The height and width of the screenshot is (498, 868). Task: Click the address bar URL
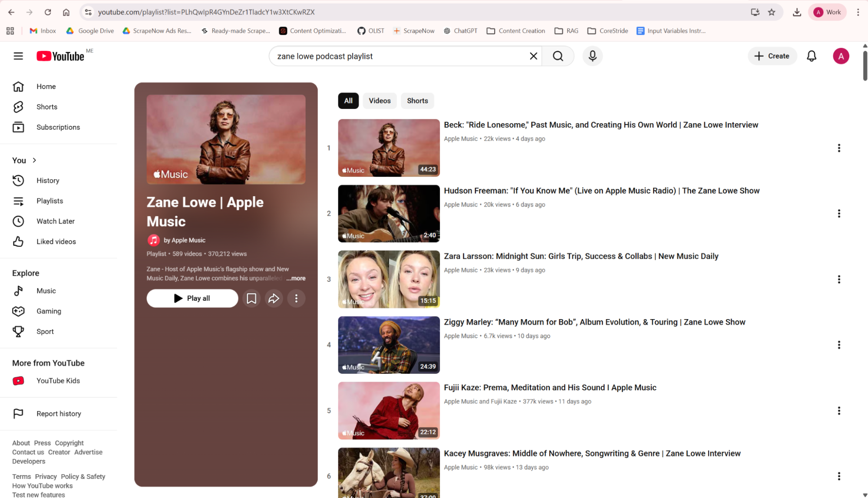point(206,12)
